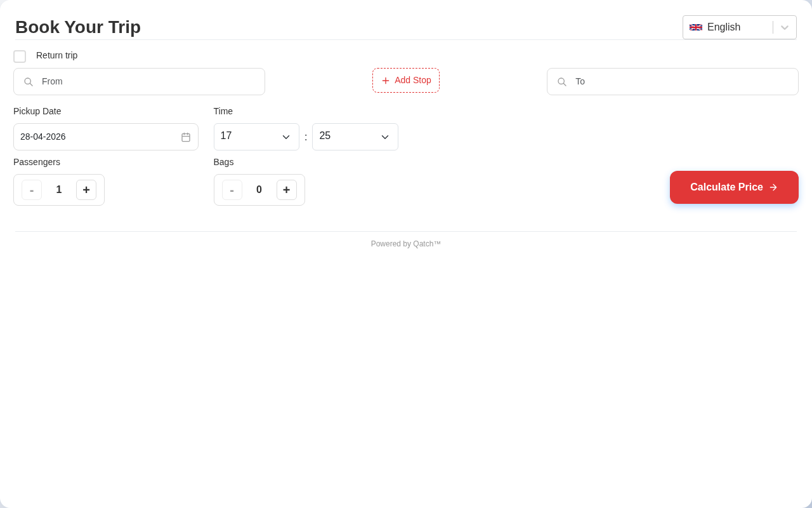Enable the Return trip checkbox

click(x=20, y=57)
